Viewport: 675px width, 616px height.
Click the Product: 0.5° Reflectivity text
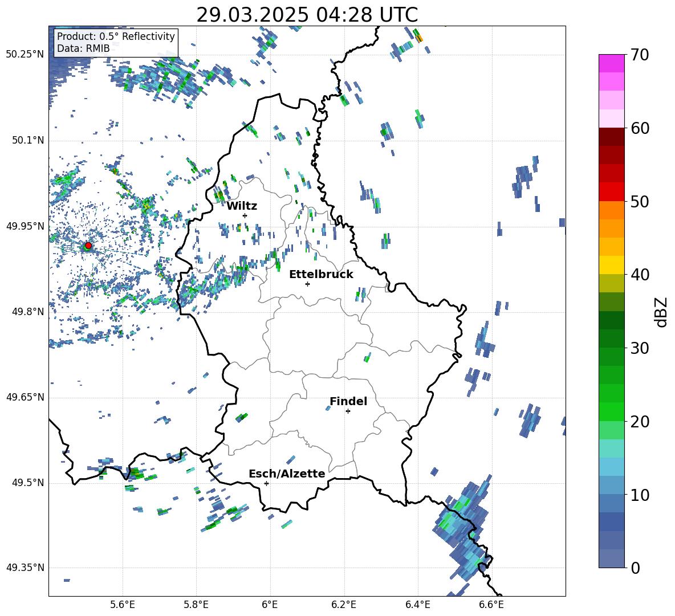116,36
